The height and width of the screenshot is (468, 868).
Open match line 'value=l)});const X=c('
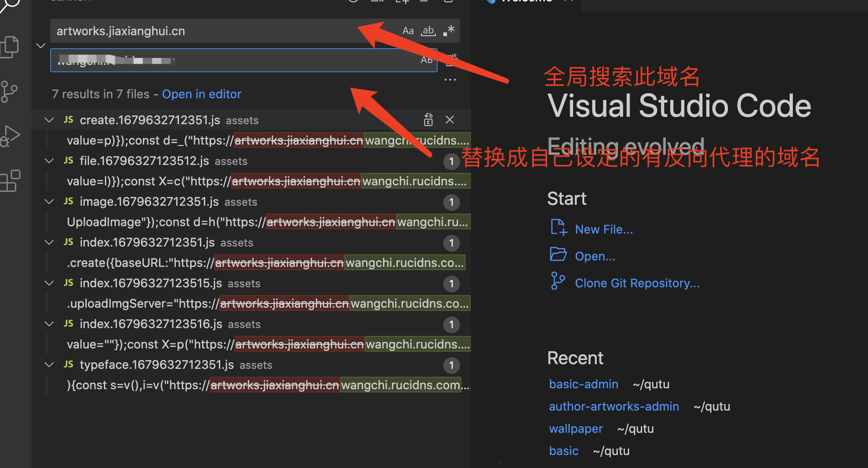(268, 181)
